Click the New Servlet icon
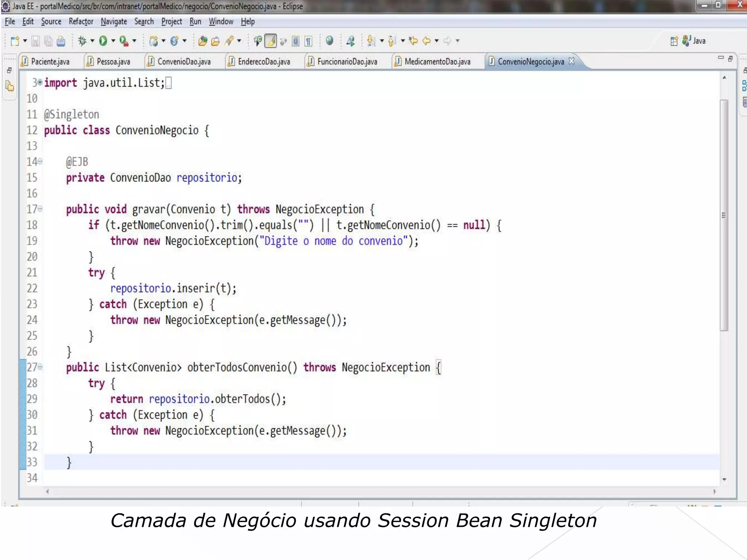This screenshot has width=747, height=560. [174, 41]
